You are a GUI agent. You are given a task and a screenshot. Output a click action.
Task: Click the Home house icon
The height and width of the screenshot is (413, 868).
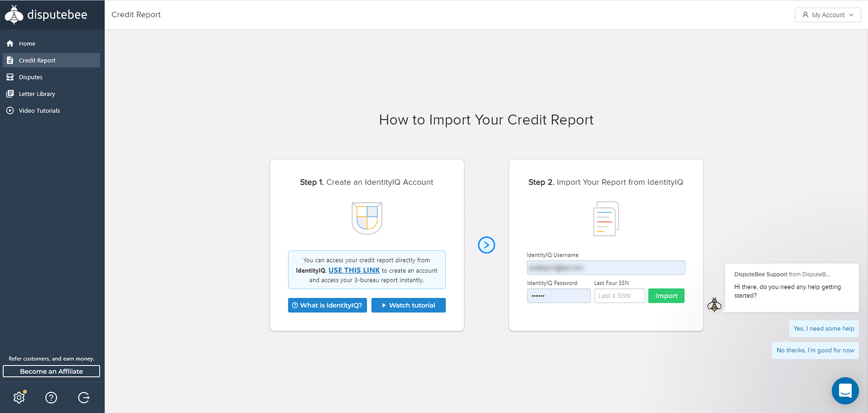point(10,44)
